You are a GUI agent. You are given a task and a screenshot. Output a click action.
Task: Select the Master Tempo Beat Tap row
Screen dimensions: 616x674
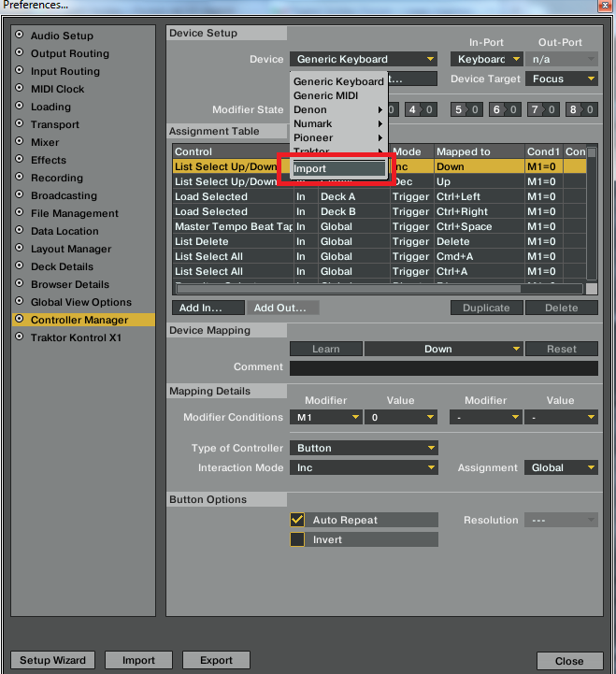[380, 226]
